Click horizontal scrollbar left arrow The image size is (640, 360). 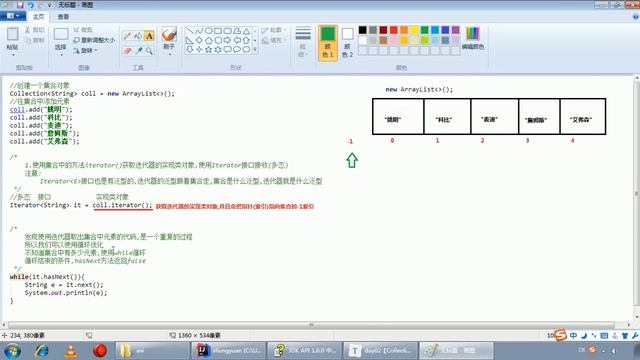point(4,325)
